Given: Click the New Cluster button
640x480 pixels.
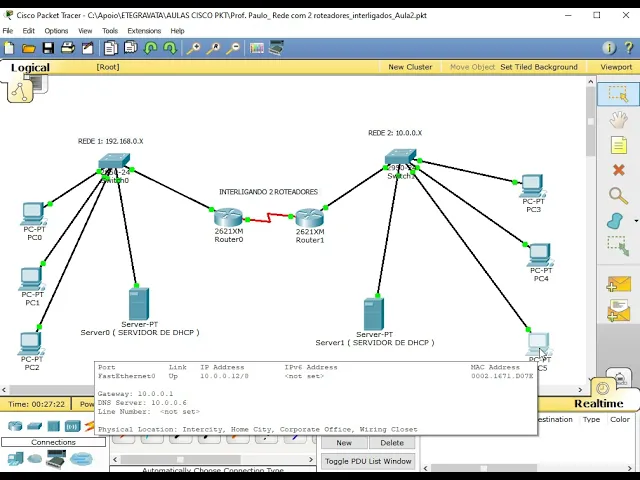Looking at the screenshot, I should pyautogui.click(x=410, y=67).
